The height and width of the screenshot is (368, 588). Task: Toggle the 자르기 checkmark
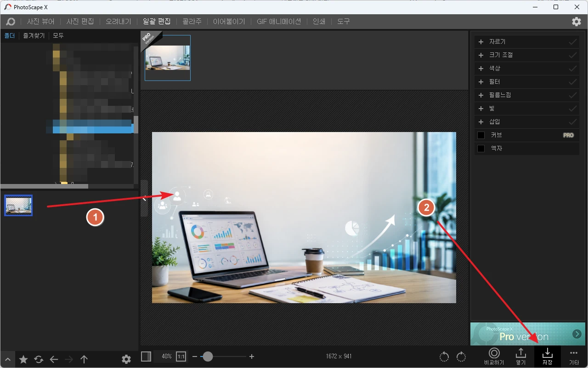573,42
